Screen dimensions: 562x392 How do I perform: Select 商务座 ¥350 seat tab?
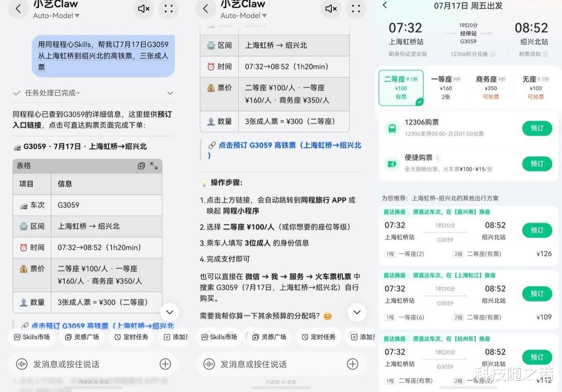point(491,88)
